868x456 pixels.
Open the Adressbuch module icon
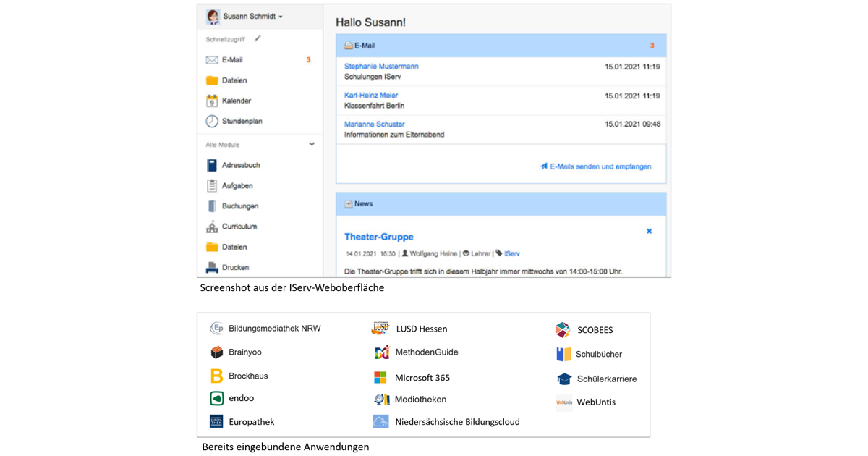tap(212, 165)
